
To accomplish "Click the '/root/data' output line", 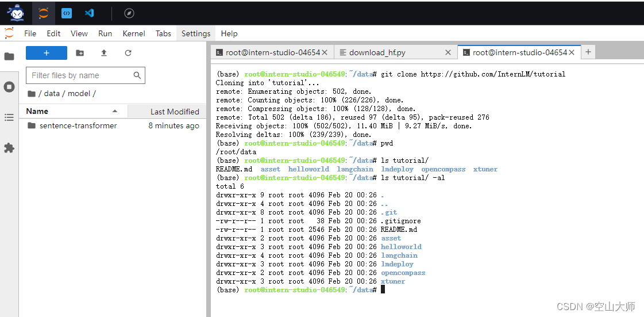I will coord(236,152).
